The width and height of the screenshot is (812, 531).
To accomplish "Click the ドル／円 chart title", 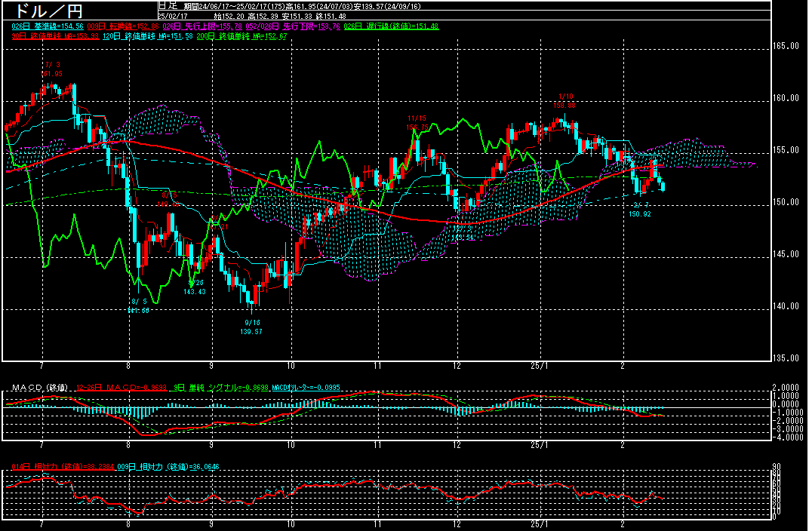I will [x=49, y=11].
